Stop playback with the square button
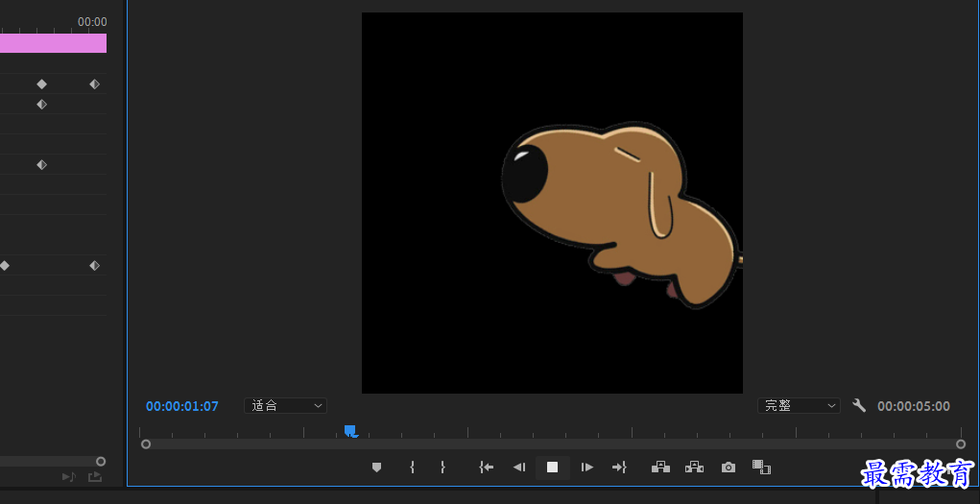Viewport: 980px width, 504px height. pos(553,468)
